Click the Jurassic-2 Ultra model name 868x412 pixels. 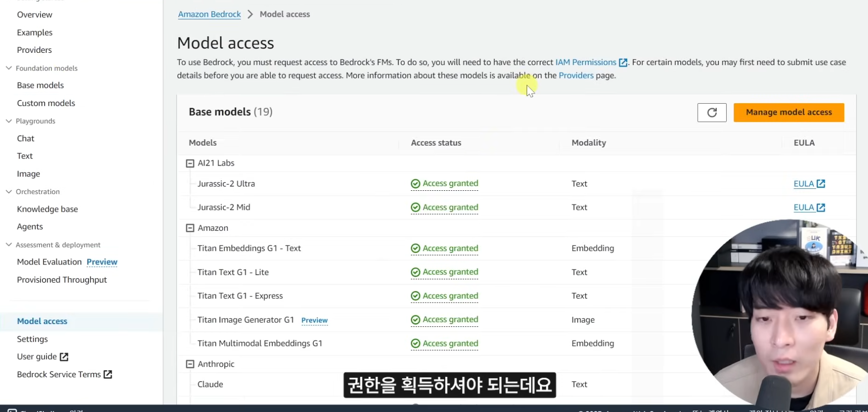tap(226, 184)
